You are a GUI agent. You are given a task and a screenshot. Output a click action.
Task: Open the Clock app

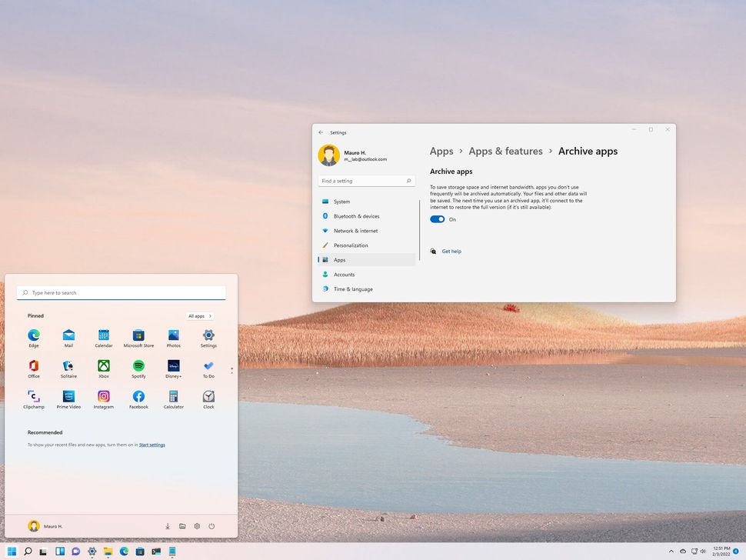(x=208, y=398)
